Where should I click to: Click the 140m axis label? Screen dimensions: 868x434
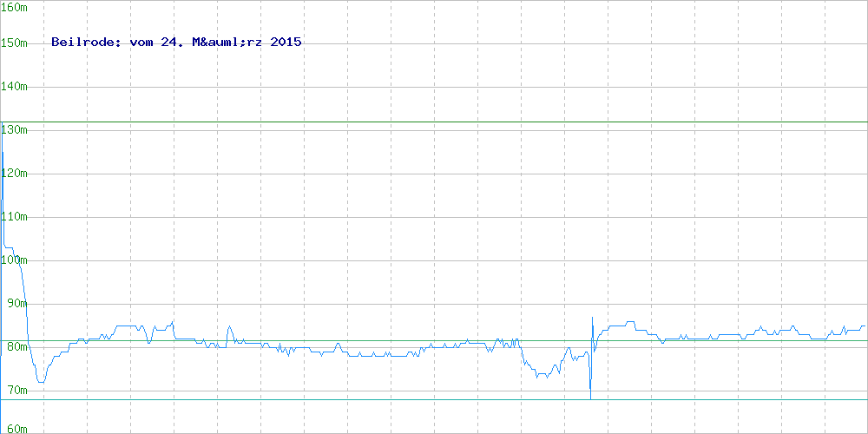coord(15,86)
